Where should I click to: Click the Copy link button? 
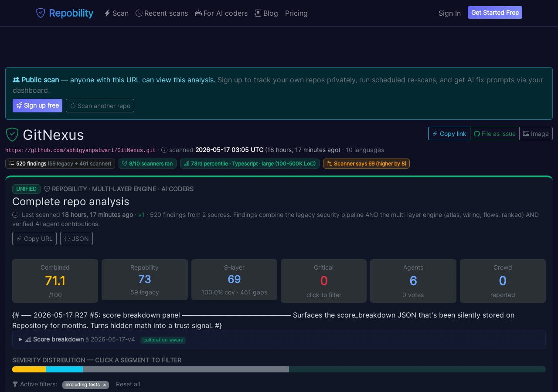click(449, 134)
